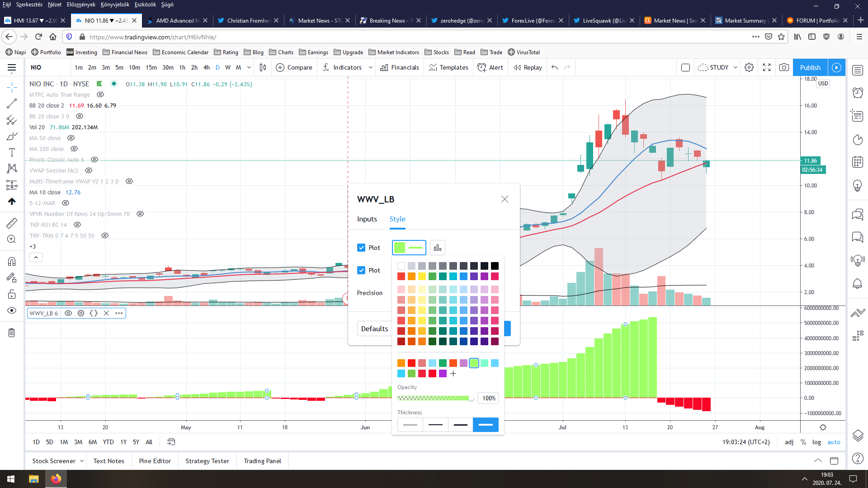Click the Publish button
Viewport: 868px width, 488px height.
810,67
